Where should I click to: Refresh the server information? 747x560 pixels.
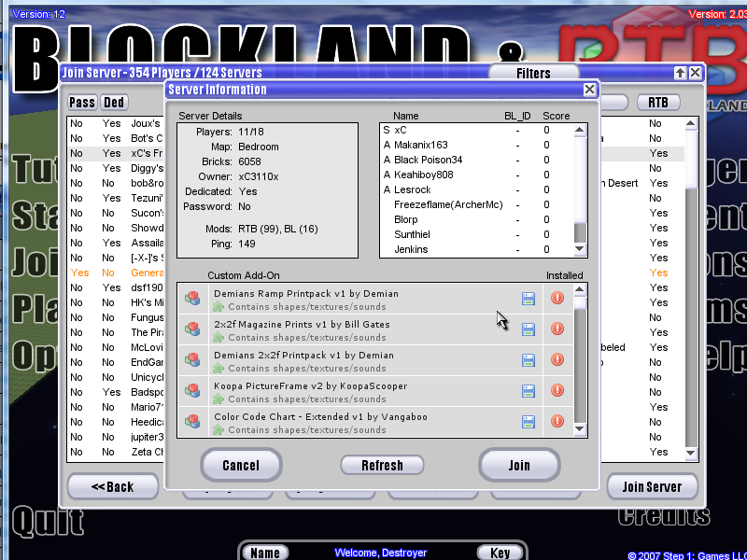tap(382, 465)
